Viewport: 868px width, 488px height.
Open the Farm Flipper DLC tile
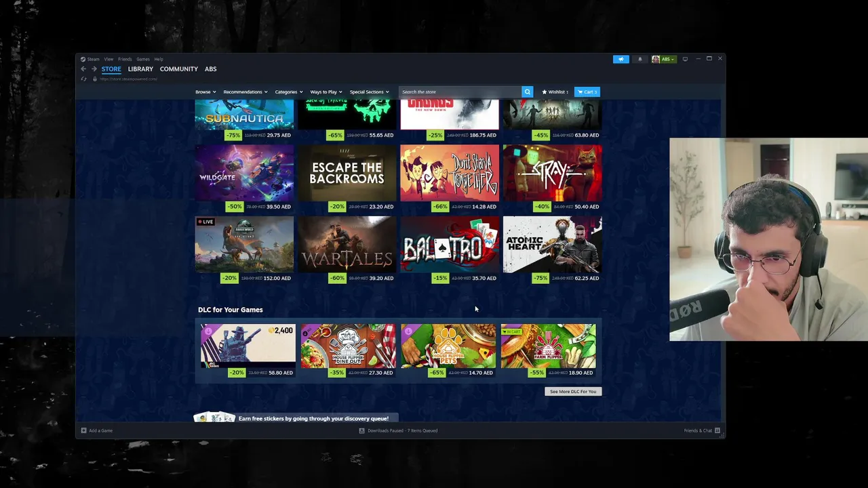548,346
